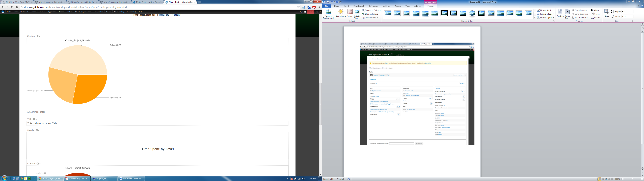644x181 pixels.
Task: Open the Size dialog launcher
Action: [x=632, y=21]
